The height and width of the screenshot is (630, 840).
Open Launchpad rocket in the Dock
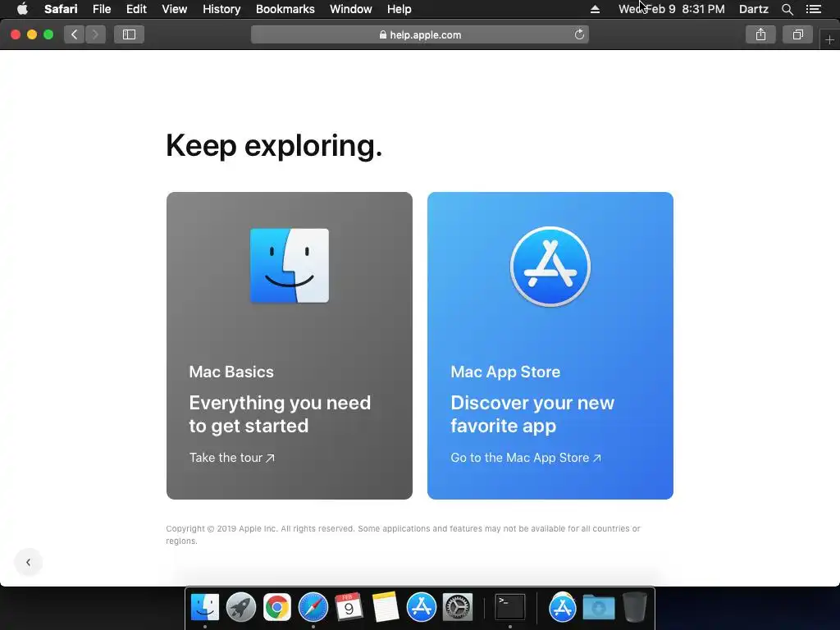pyautogui.click(x=241, y=607)
